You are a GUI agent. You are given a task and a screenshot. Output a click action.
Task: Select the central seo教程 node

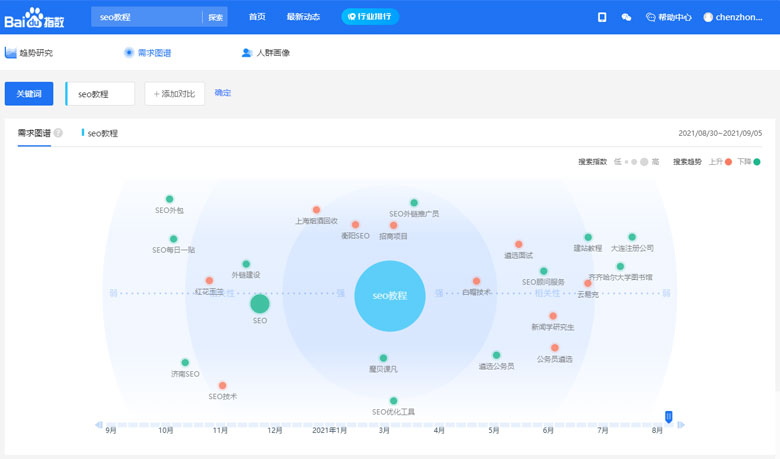(x=389, y=296)
